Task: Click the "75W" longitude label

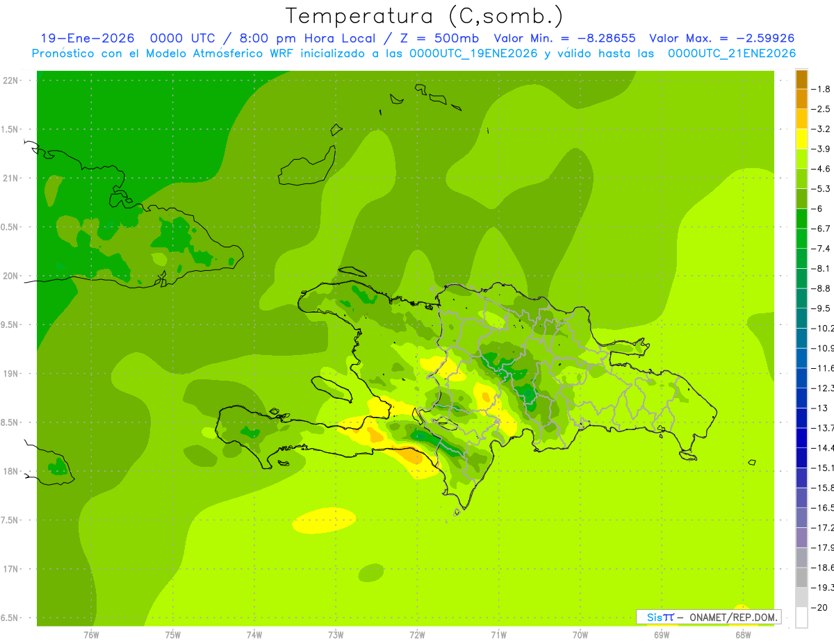Action: [x=173, y=635]
